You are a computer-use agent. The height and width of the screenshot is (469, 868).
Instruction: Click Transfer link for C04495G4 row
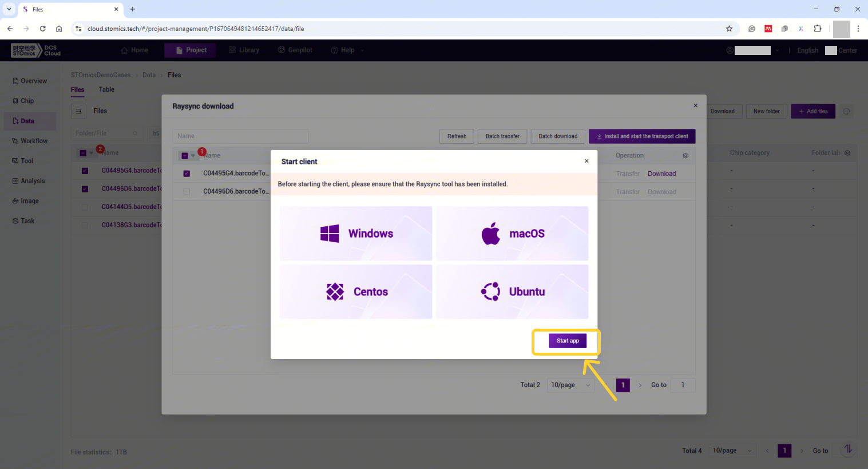(x=628, y=174)
